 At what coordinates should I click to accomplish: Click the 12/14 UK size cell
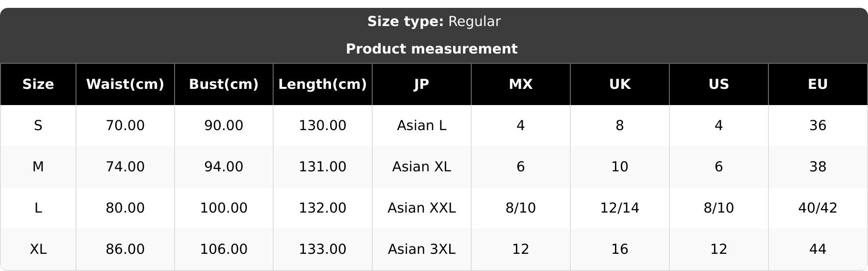pos(620,208)
